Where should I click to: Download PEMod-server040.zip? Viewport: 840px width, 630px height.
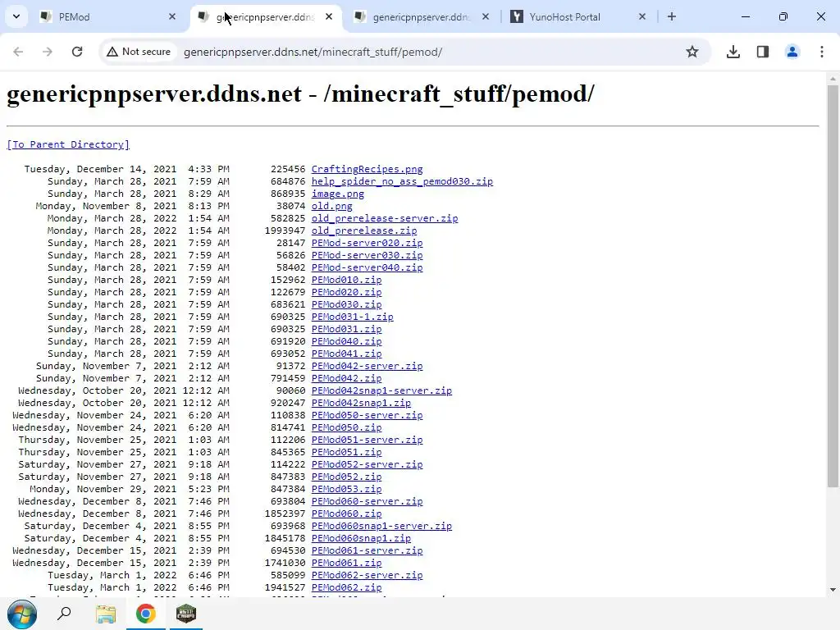point(367,267)
